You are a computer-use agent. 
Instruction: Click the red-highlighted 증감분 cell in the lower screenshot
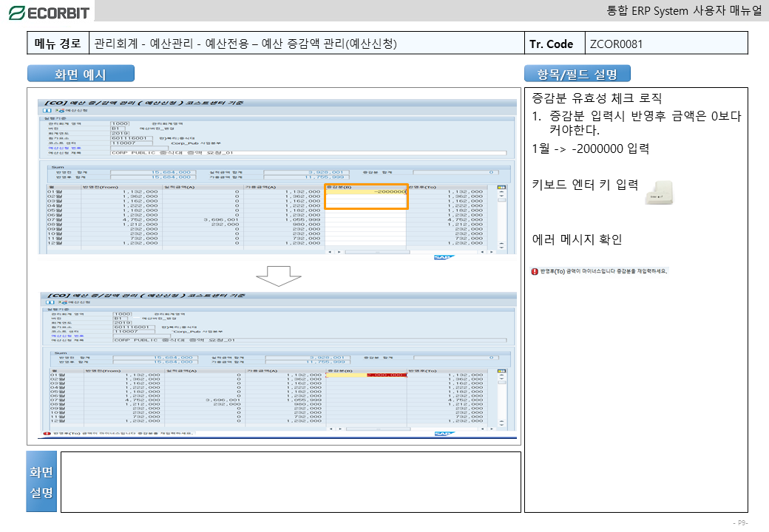point(386,375)
